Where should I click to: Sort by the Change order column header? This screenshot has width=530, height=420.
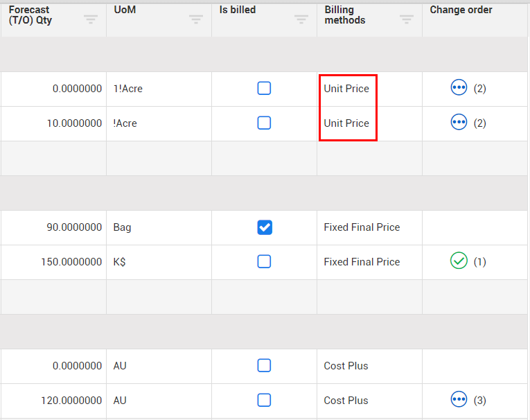(x=461, y=10)
